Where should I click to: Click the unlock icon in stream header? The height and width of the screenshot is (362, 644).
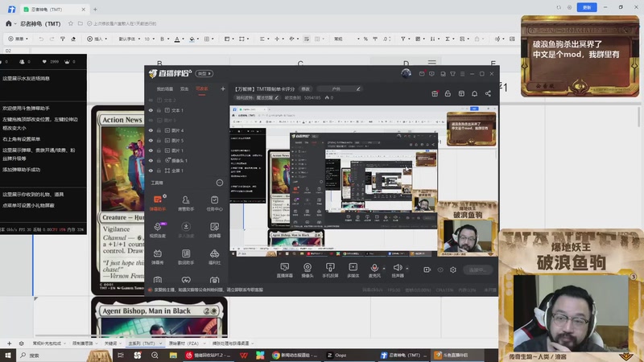[x=448, y=93]
